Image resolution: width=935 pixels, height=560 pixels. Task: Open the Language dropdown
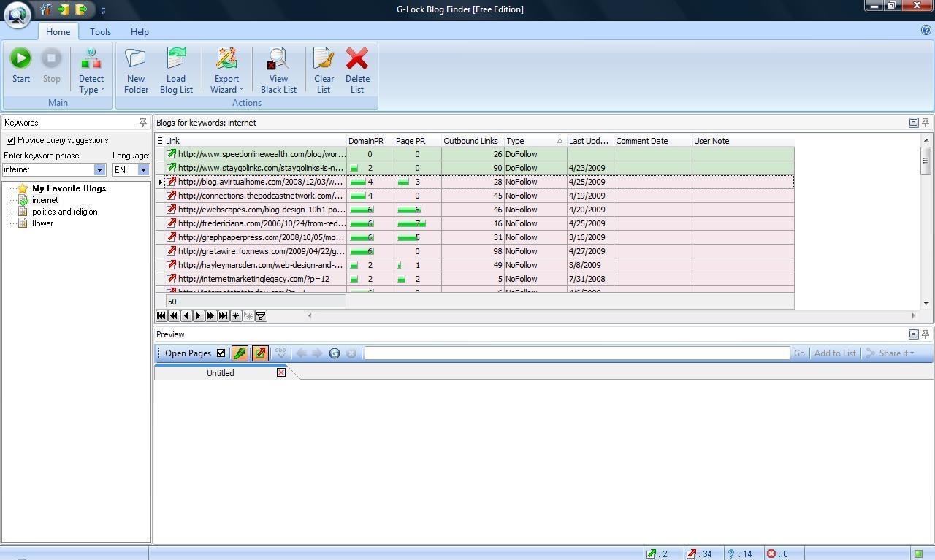click(x=143, y=169)
